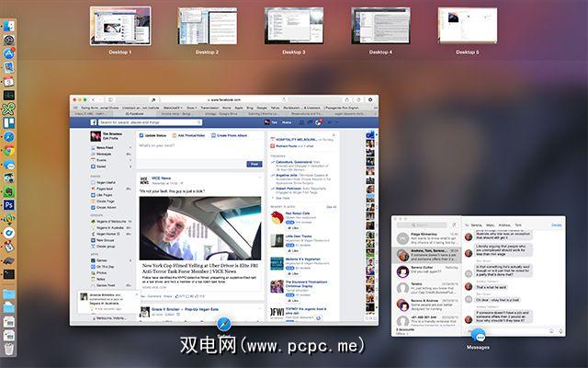The image size is (588, 368).
Task: Open VICE News page link
Action: (x=161, y=178)
